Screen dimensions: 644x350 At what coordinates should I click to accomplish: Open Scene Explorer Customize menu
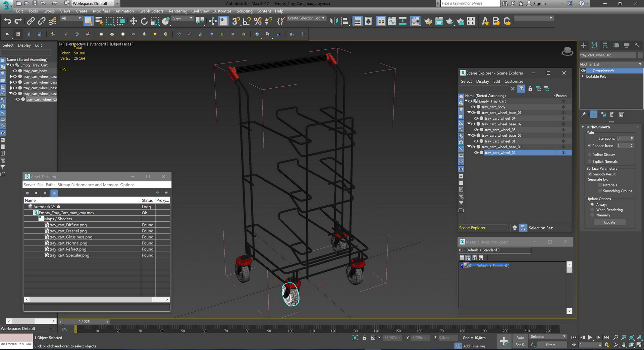(514, 81)
